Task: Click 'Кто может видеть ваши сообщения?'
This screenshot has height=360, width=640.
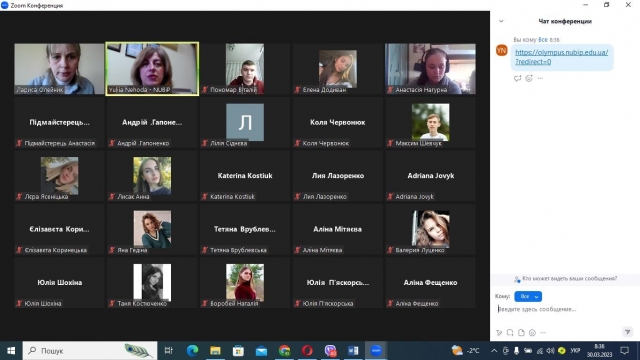Action: 569,278
